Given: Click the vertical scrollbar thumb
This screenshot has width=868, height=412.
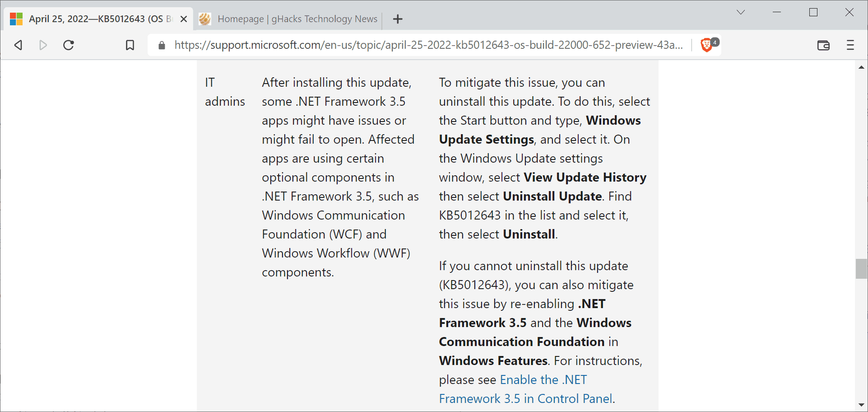Looking at the screenshot, I should point(861,269).
